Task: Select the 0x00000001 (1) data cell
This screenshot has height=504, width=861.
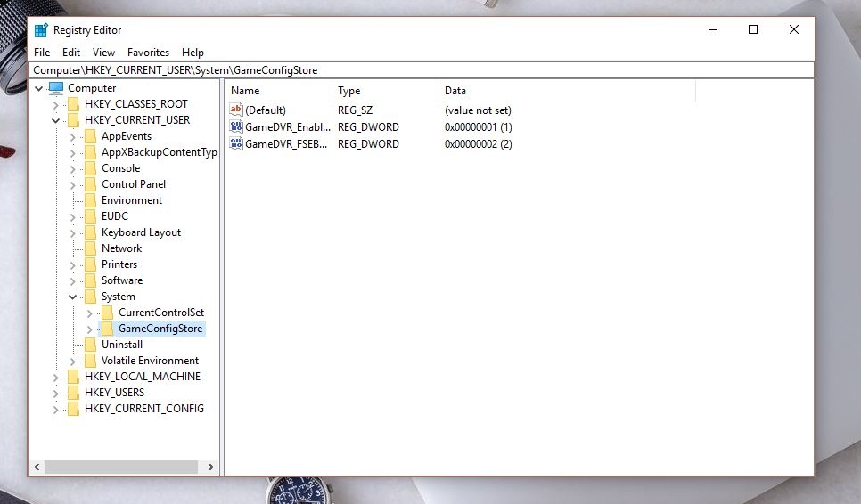Action: pyautogui.click(x=479, y=126)
